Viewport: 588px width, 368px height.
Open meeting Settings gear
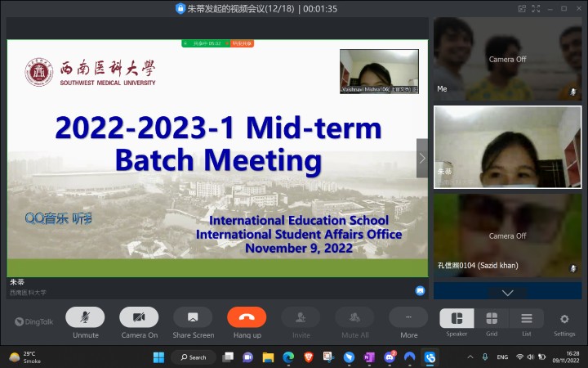click(564, 319)
